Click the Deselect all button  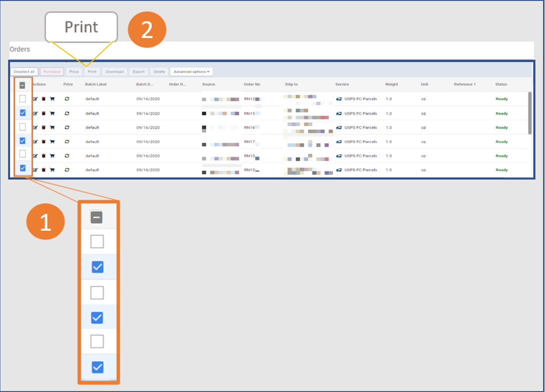click(x=24, y=71)
